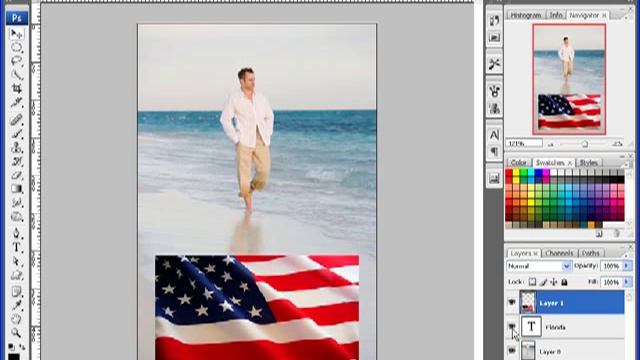
Task: Select the Horizontal Type tool
Action: click(16, 247)
